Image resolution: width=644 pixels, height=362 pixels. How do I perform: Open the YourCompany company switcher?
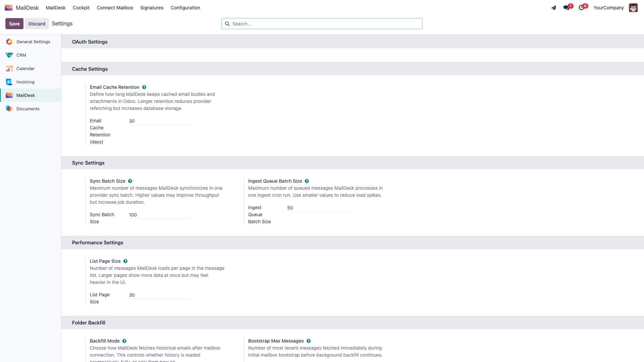608,8
